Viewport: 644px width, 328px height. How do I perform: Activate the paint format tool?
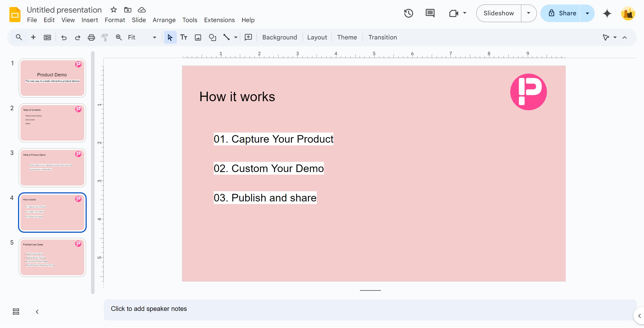(105, 37)
